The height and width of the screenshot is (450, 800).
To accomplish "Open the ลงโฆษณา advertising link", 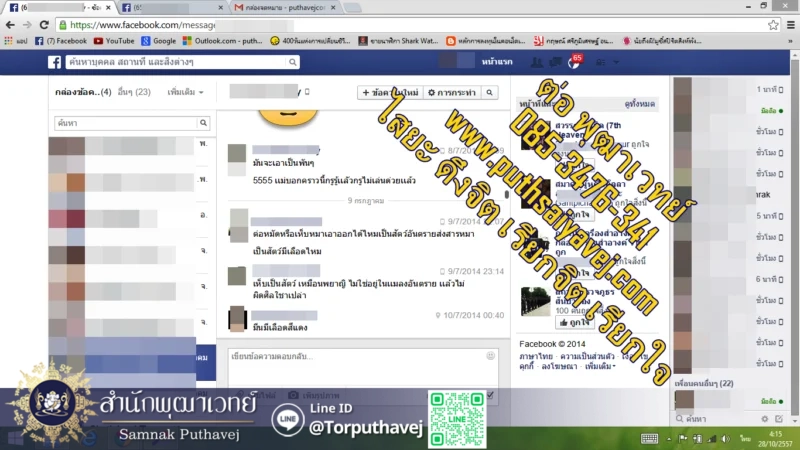I will (x=559, y=366).
